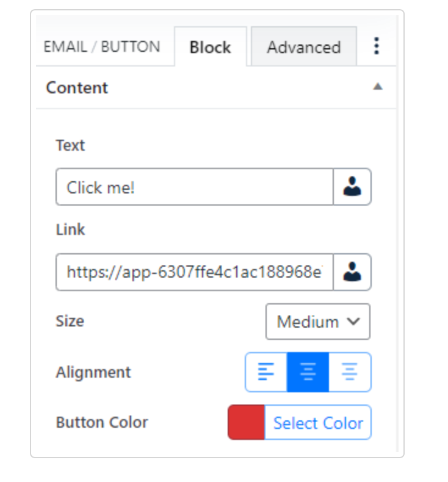Click the person icon beside Link field

[x=352, y=272]
